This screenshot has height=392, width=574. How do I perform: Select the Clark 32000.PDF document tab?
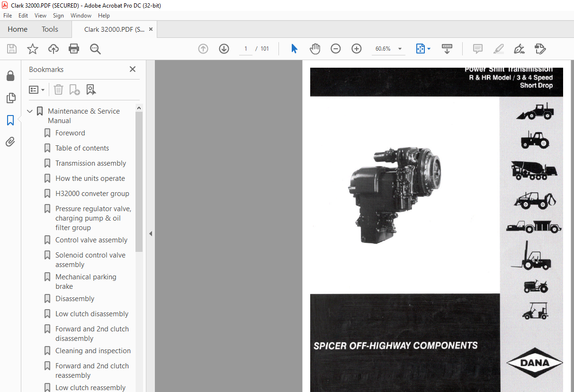pos(114,29)
